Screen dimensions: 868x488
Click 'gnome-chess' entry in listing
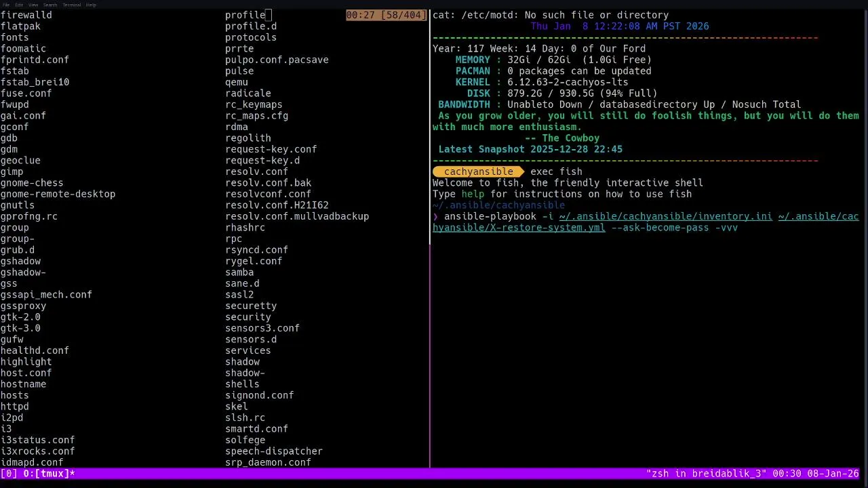(32, 183)
